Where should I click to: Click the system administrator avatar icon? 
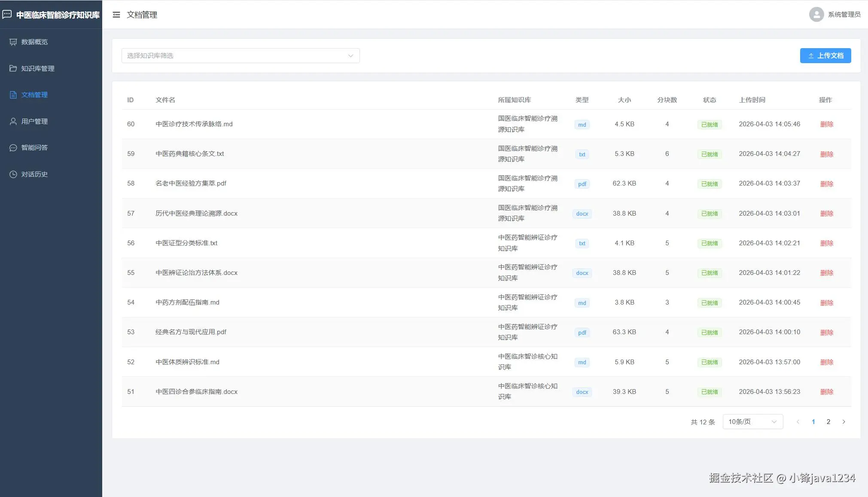click(x=816, y=15)
